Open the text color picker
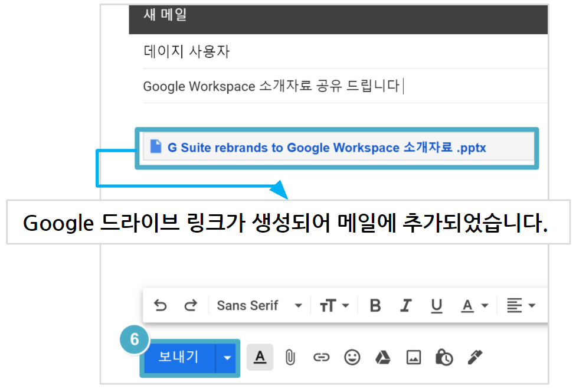The image size is (576, 392). pos(474,305)
